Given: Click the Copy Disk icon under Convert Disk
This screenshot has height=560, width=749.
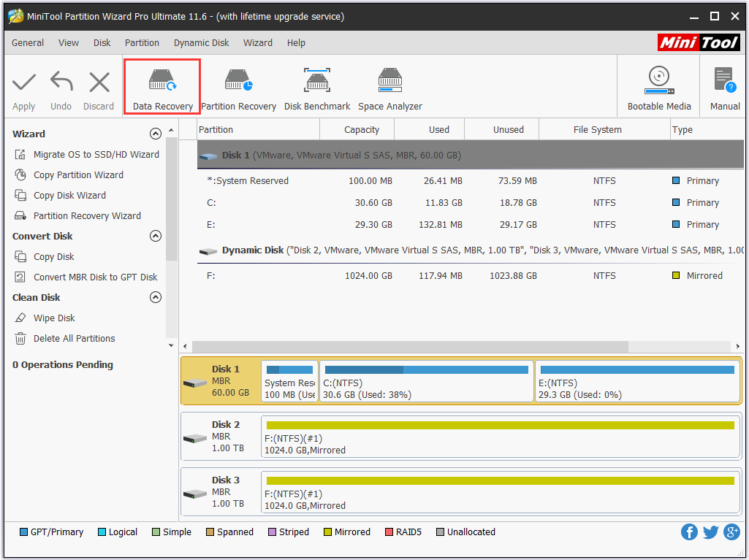Looking at the screenshot, I should pyautogui.click(x=20, y=257).
